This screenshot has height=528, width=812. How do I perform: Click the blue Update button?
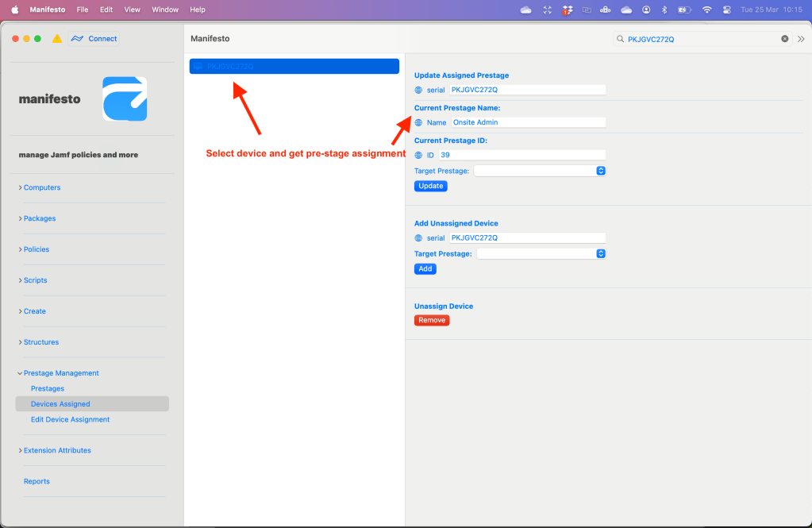click(431, 186)
